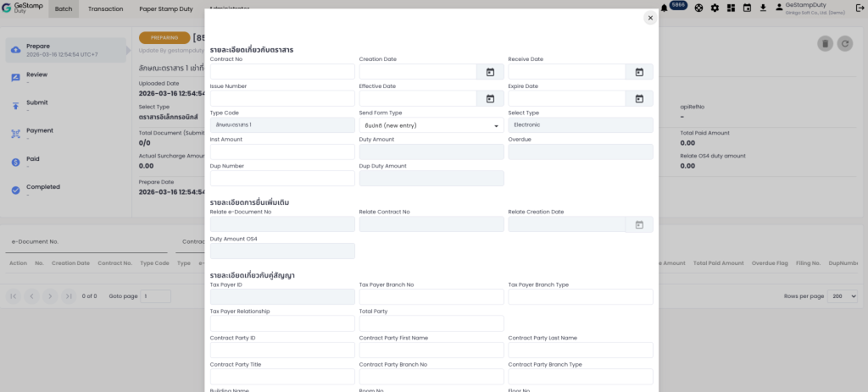Screen dimensions: 868x392
Task: Open notifications bell with 5866 badge
Action: tap(664, 8)
